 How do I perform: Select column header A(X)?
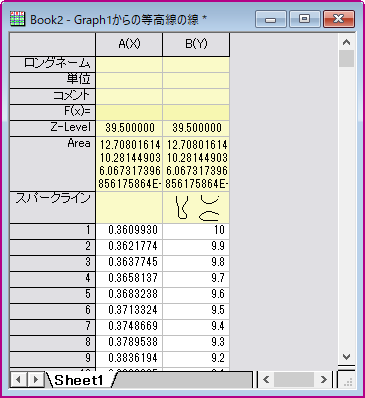click(x=129, y=44)
